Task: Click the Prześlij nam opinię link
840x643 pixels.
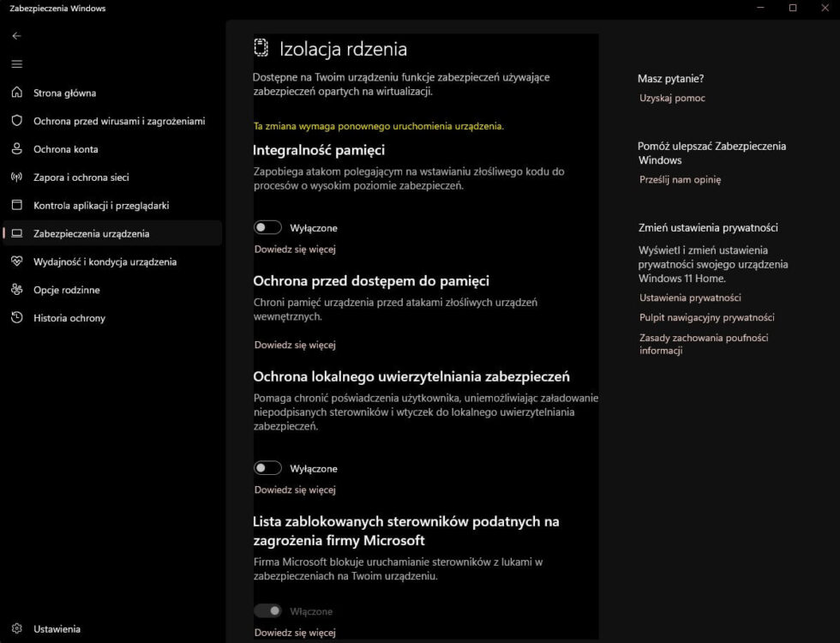Action: click(x=680, y=180)
